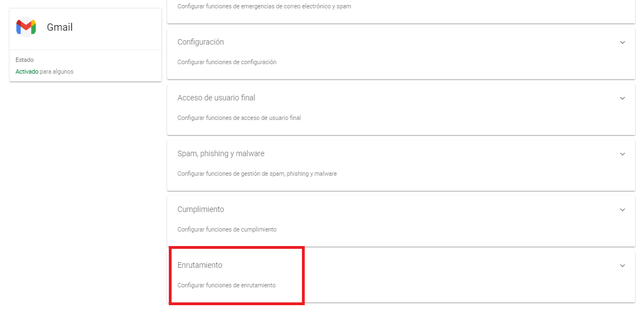Expand the Cumplimiento section chevron
Viewport: 644px width, 313px height.
(x=622, y=210)
